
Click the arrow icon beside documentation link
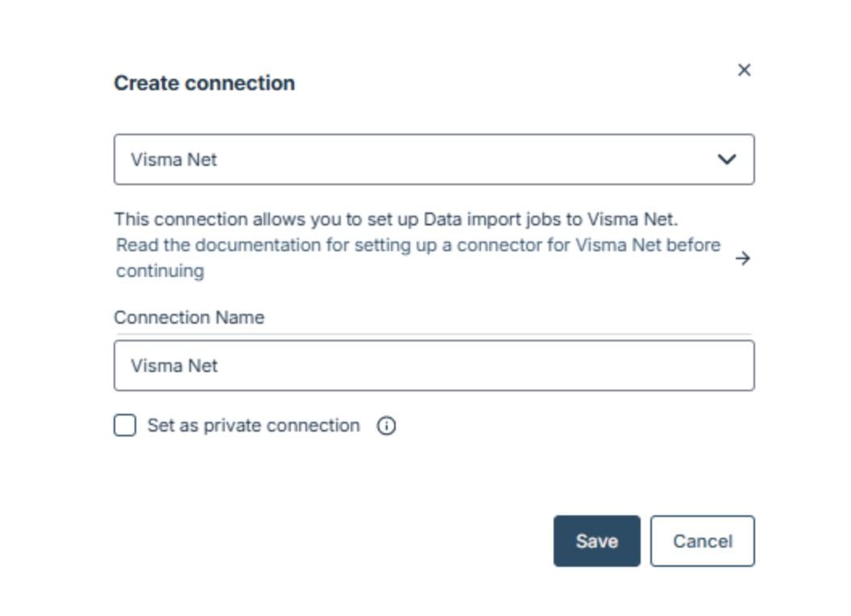click(x=742, y=258)
